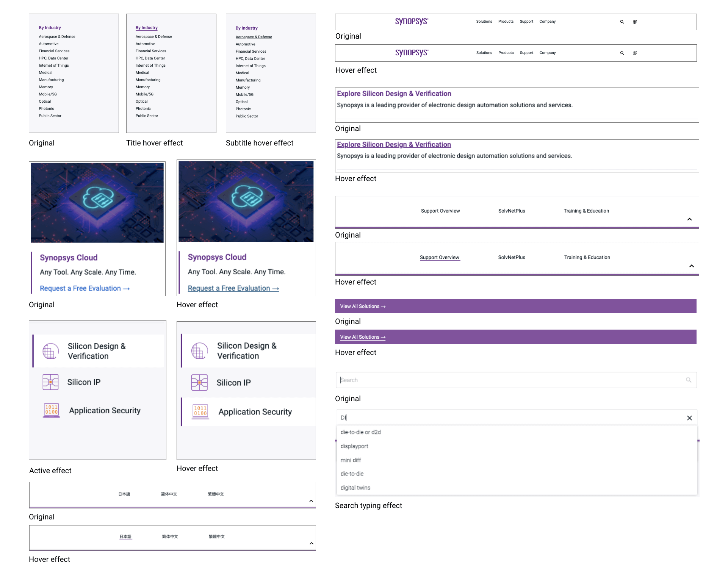Open the Application Security binary icon
Screen dimensions: 728x577
click(x=51, y=410)
